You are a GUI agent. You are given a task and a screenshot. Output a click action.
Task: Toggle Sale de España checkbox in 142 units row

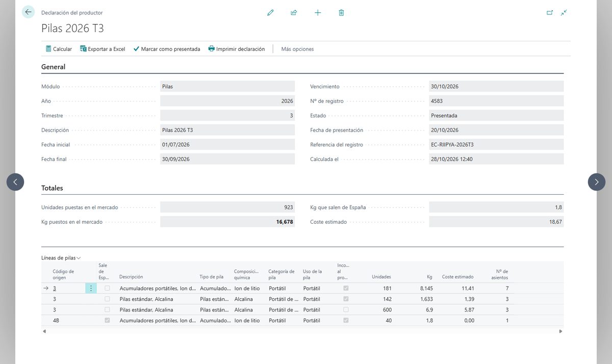[x=107, y=299]
